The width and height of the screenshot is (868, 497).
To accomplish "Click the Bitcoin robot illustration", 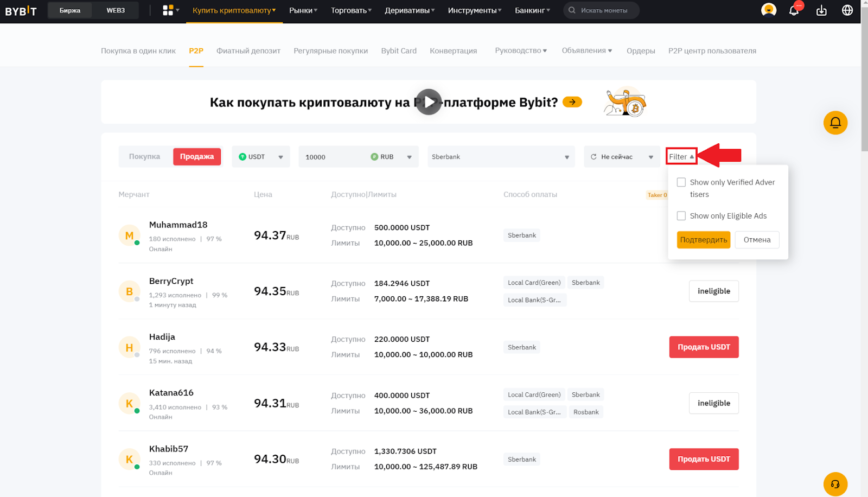I will coord(625,102).
